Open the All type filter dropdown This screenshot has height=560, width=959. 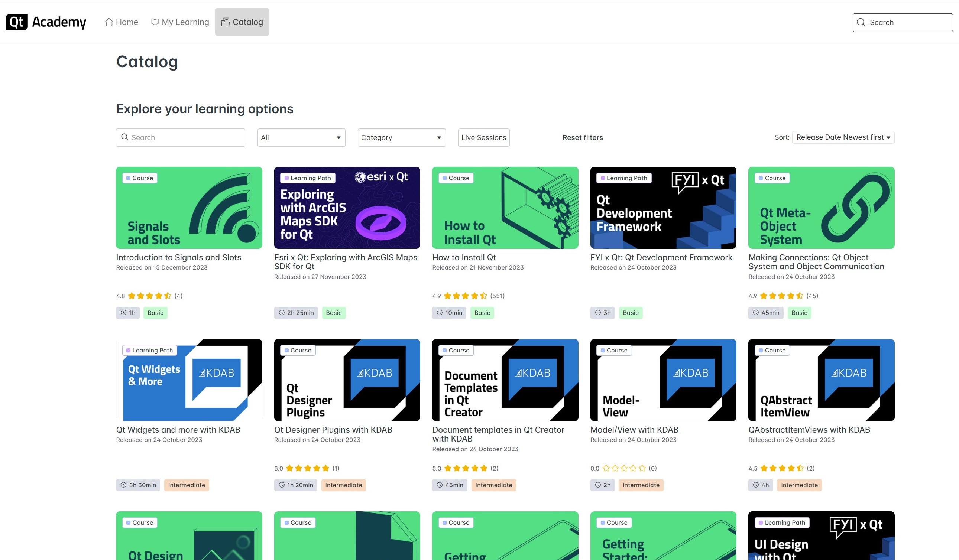tap(301, 137)
